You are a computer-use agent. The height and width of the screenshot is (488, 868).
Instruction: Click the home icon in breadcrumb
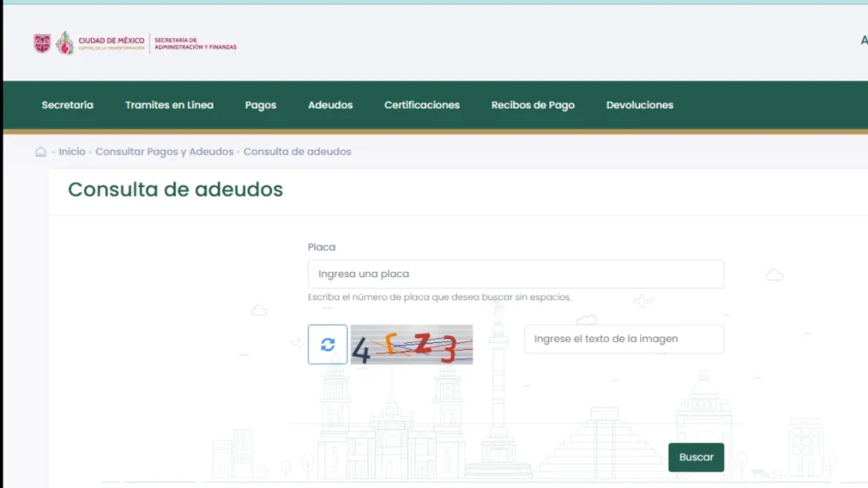click(x=41, y=152)
